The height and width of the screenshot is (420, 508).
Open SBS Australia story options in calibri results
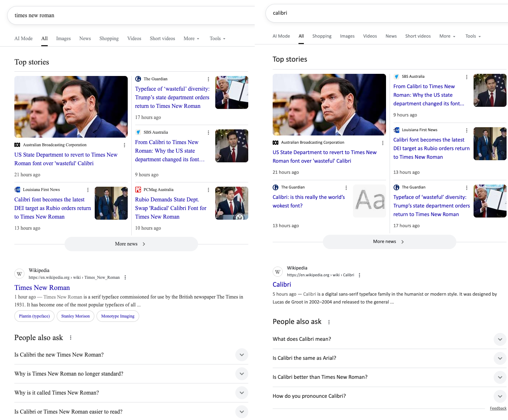[467, 77]
